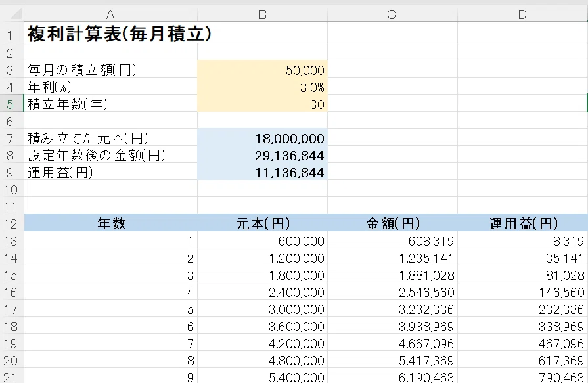The width and height of the screenshot is (588, 383).
Task: Select row 21 header
Action: tap(11, 376)
